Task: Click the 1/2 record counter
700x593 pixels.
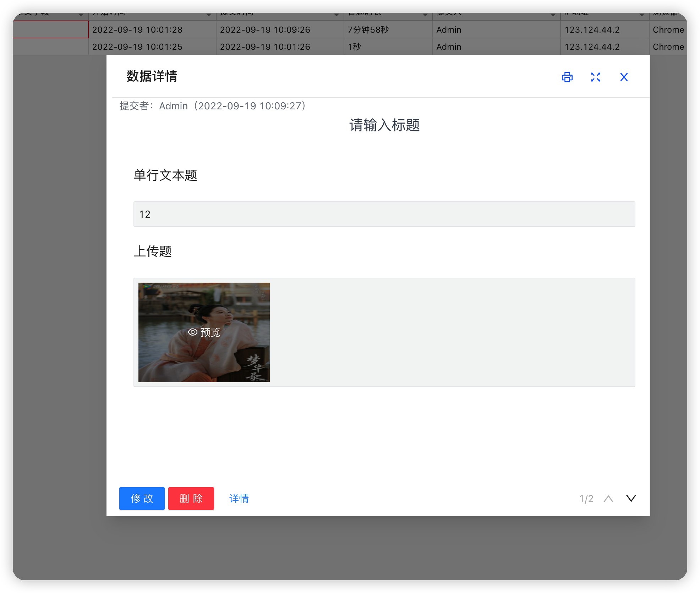Action: [x=586, y=499]
